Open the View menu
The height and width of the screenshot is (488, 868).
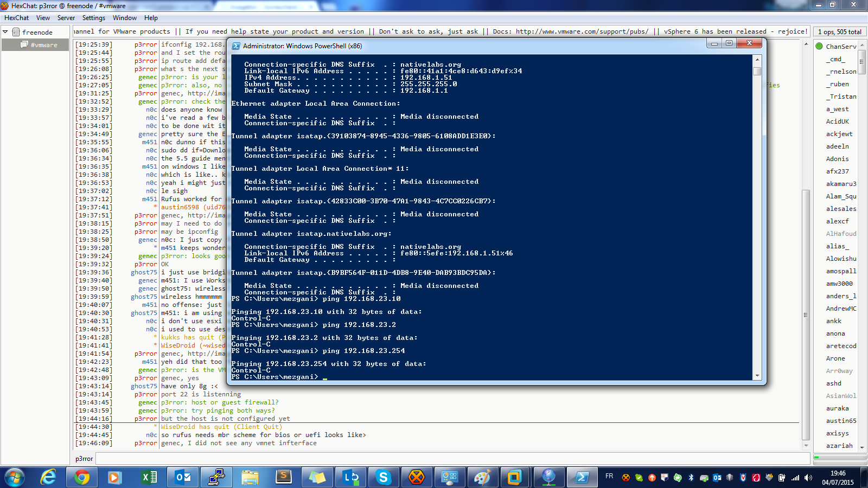pyautogui.click(x=43, y=18)
